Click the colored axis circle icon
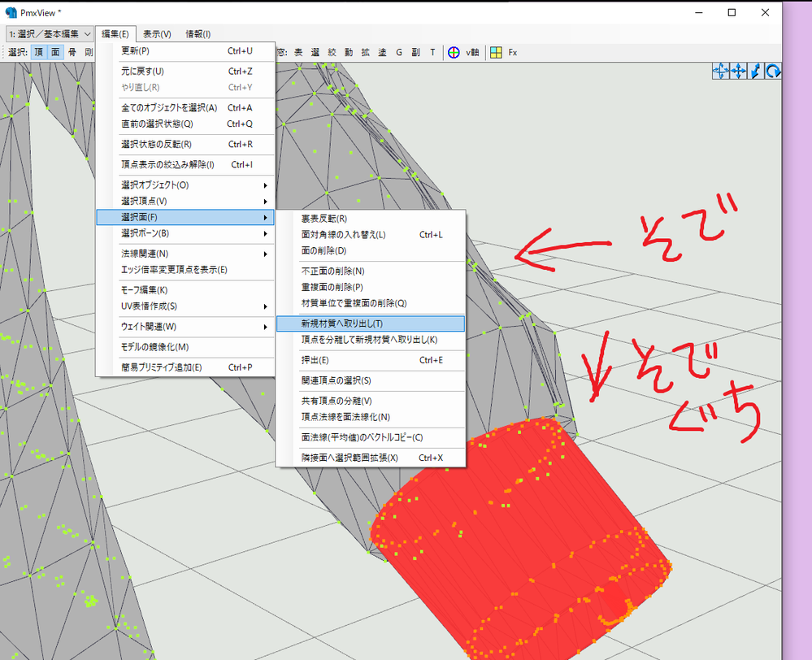This screenshot has height=660, width=812. click(x=454, y=52)
